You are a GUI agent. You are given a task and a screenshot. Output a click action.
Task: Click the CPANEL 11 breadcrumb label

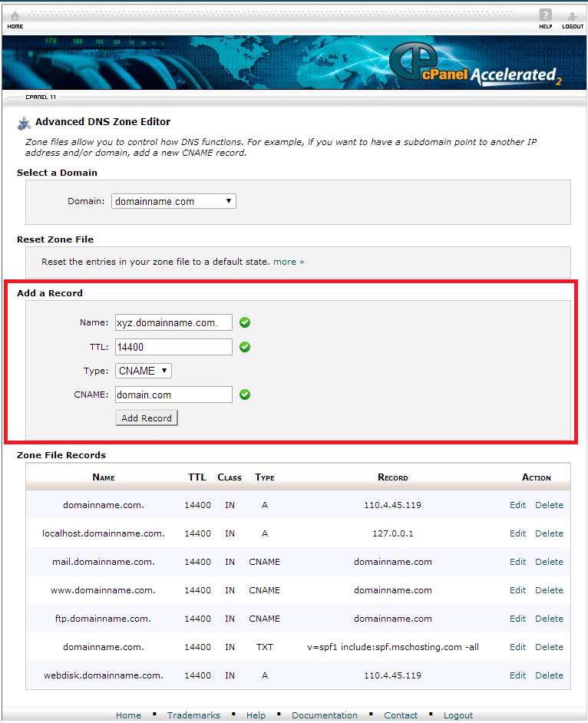coord(41,97)
